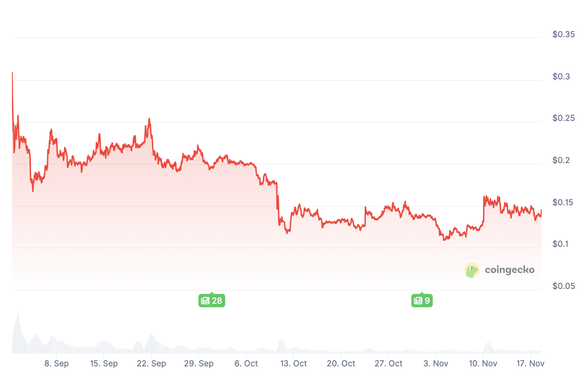Viewport: 588px width, 379px height.
Task: Click the 13. Oct axis label
Action: (x=294, y=364)
